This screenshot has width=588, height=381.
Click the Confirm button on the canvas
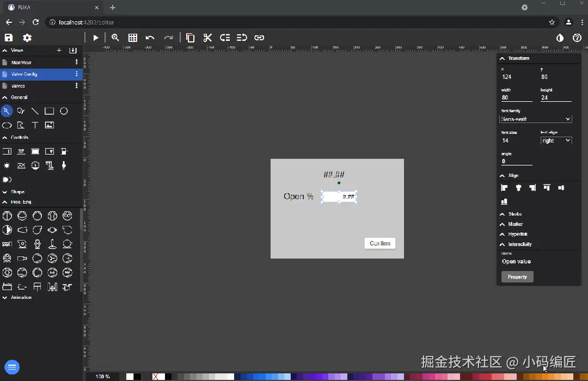point(380,243)
